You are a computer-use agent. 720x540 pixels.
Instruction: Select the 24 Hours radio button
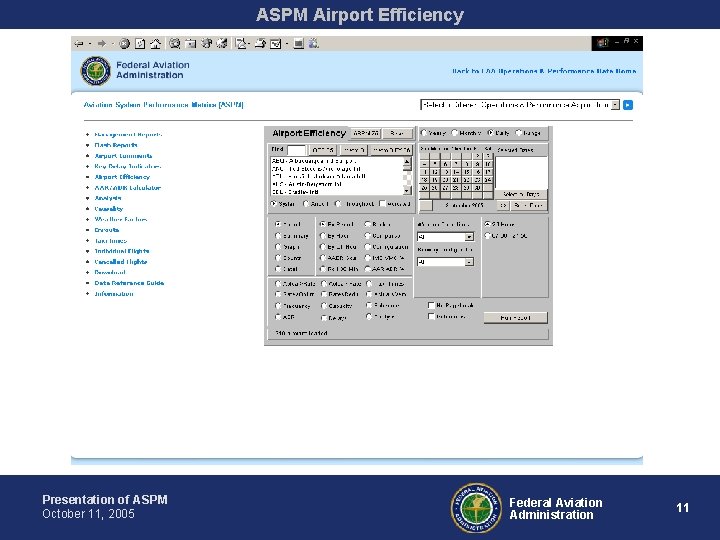tap(487, 224)
